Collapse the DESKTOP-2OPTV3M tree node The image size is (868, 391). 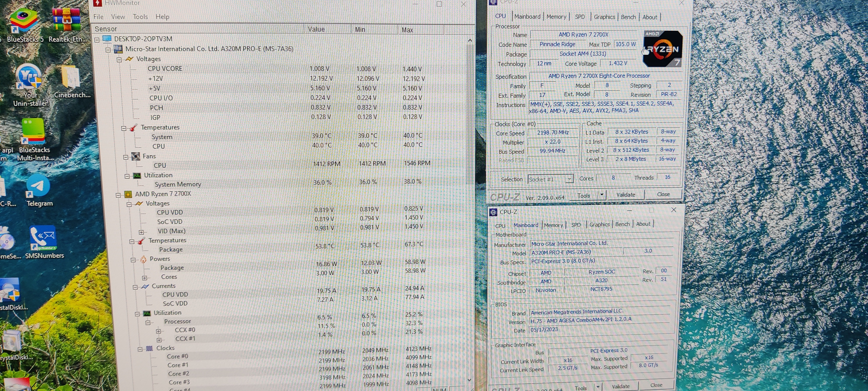coord(97,40)
